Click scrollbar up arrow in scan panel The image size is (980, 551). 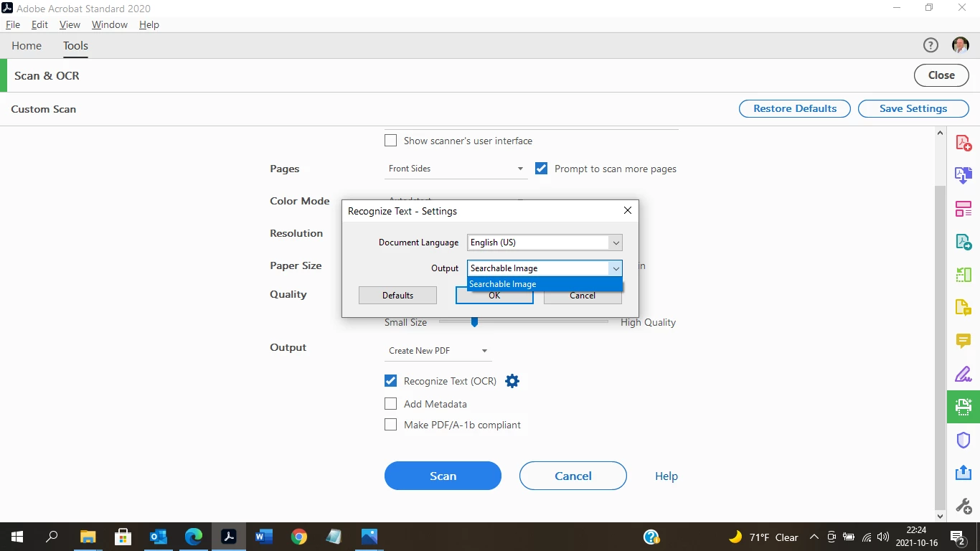[x=941, y=133]
